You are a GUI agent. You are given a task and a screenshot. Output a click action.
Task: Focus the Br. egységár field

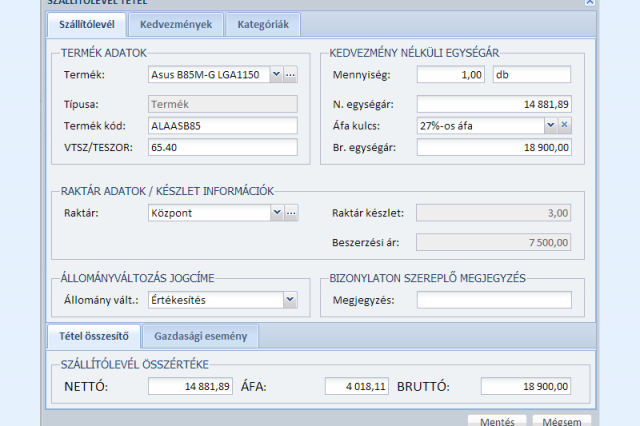494,148
